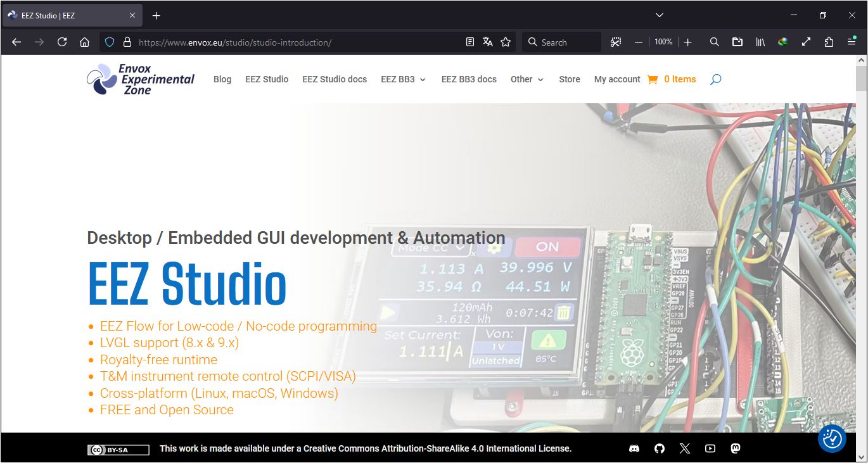Open the Discord icon in the footer
This screenshot has width=868, height=463.
click(634, 448)
